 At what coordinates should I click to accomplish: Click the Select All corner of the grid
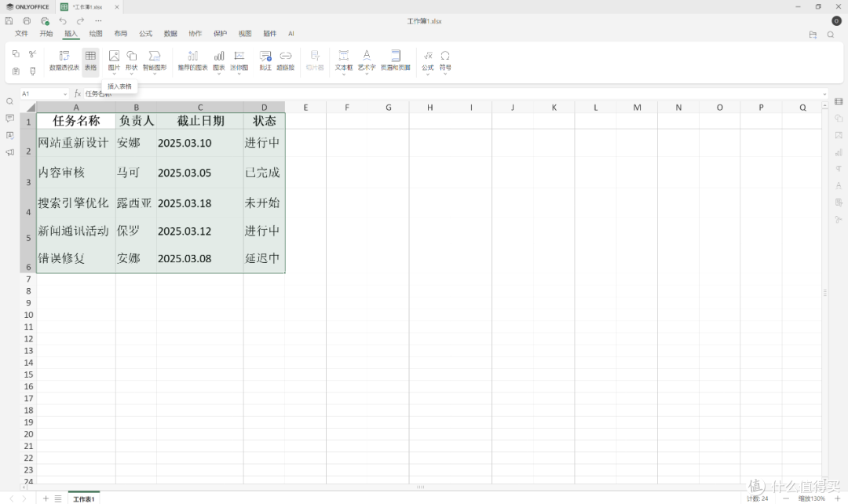[28, 107]
